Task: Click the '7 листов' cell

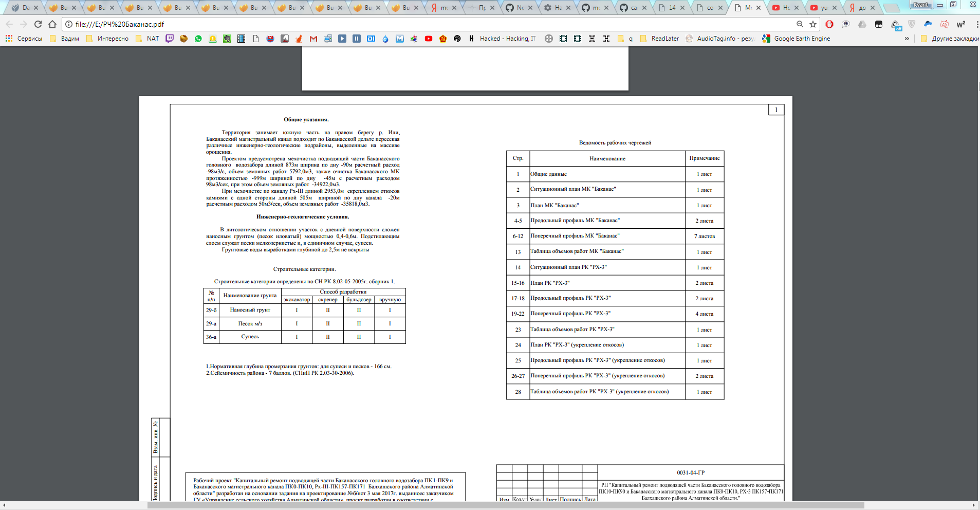Action: (705, 236)
